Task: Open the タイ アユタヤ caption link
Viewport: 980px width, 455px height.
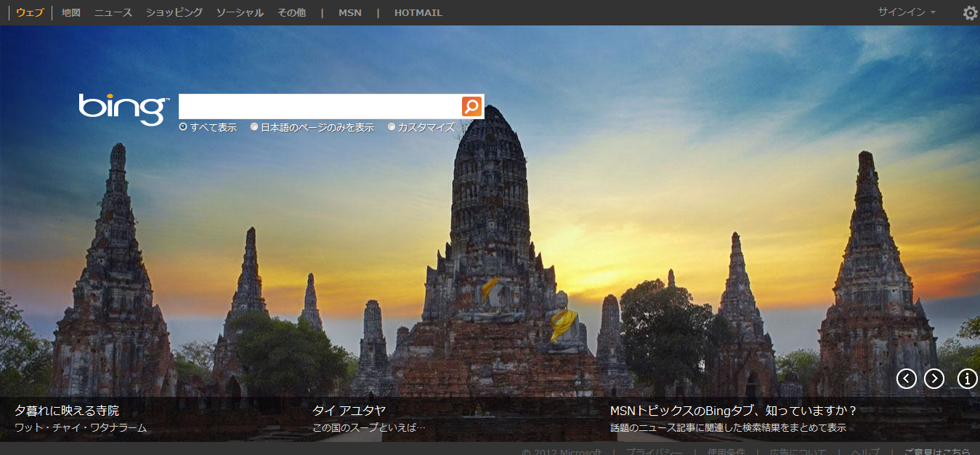Action: [x=349, y=411]
